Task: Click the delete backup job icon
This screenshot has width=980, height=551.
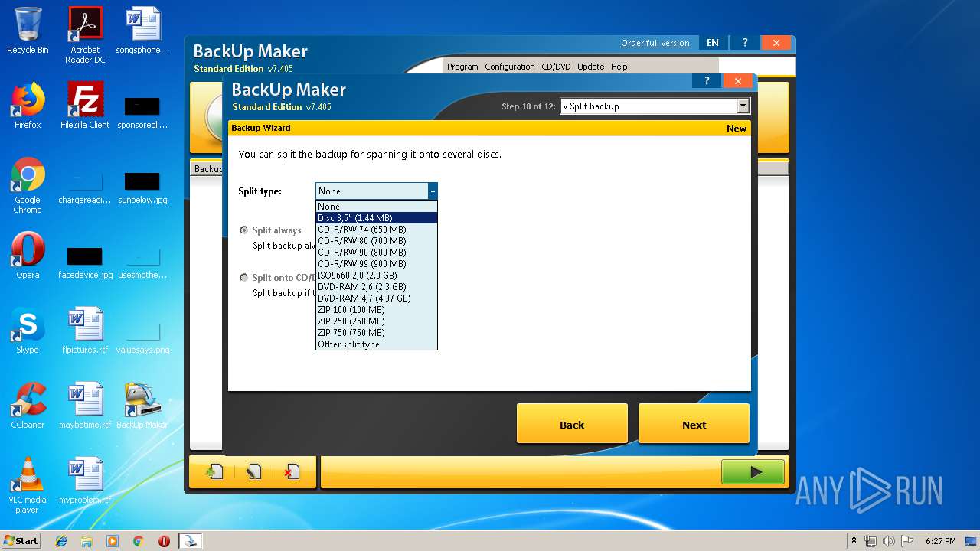Action: pyautogui.click(x=292, y=472)
